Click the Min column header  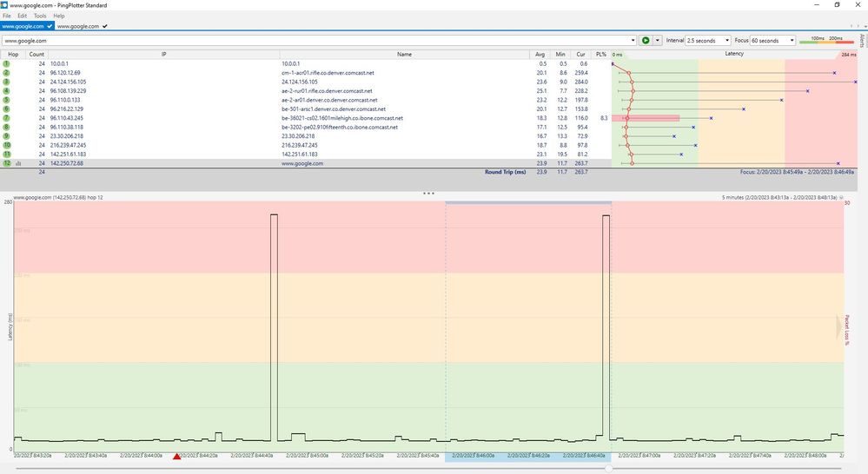pyautogui.click(x=560, y=54)
